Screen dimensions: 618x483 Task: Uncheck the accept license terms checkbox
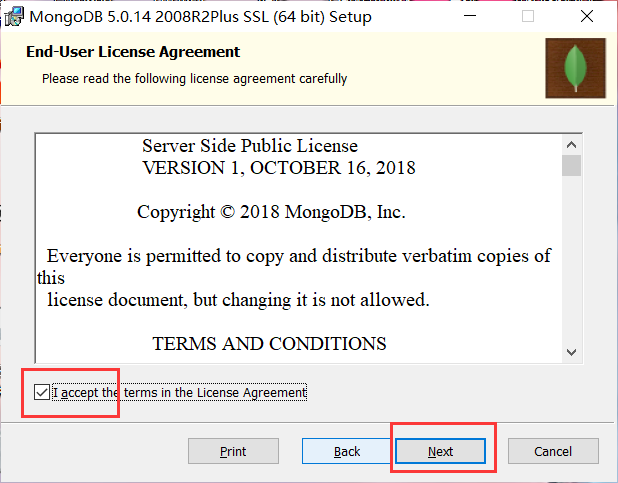click(42, 392)
